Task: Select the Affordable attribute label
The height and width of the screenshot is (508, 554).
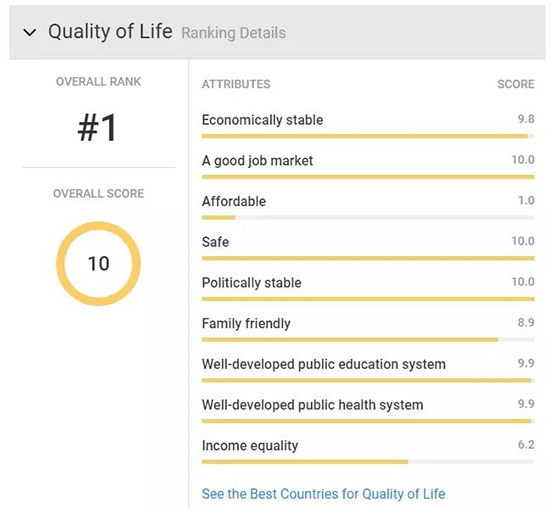Action: (x=234, y=201)
